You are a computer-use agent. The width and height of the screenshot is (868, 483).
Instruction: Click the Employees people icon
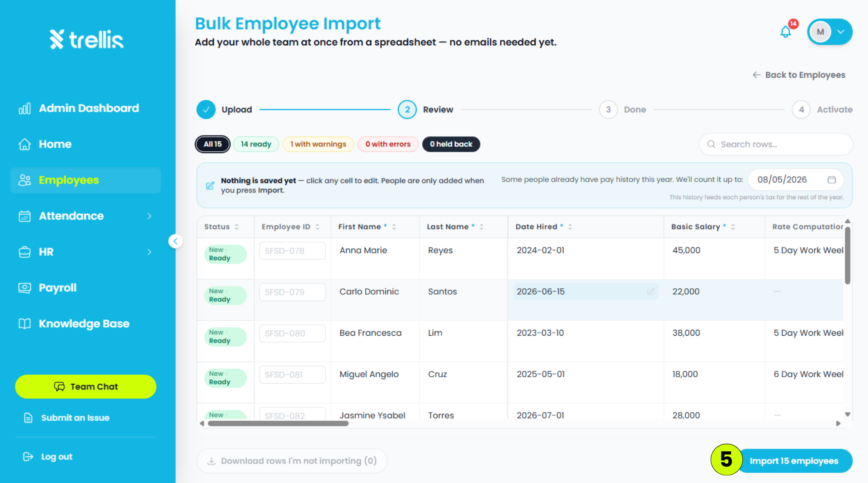point(24,180)
